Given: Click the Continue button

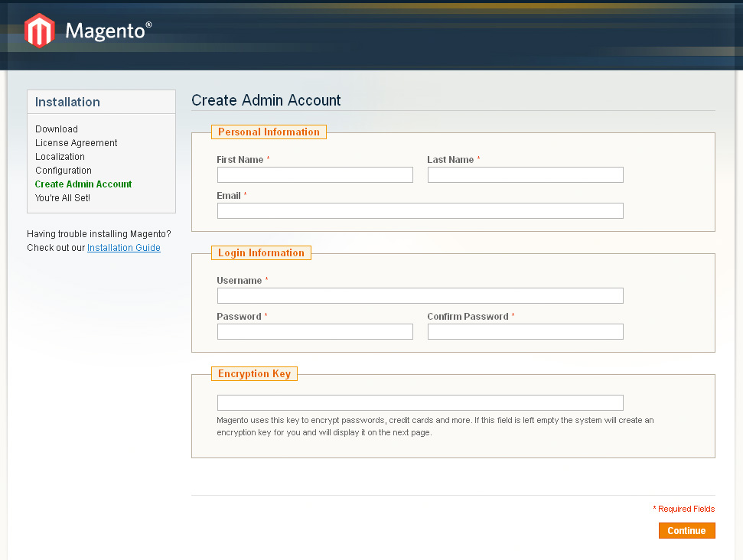Looking at the screenshot, I should click(686, 531).
